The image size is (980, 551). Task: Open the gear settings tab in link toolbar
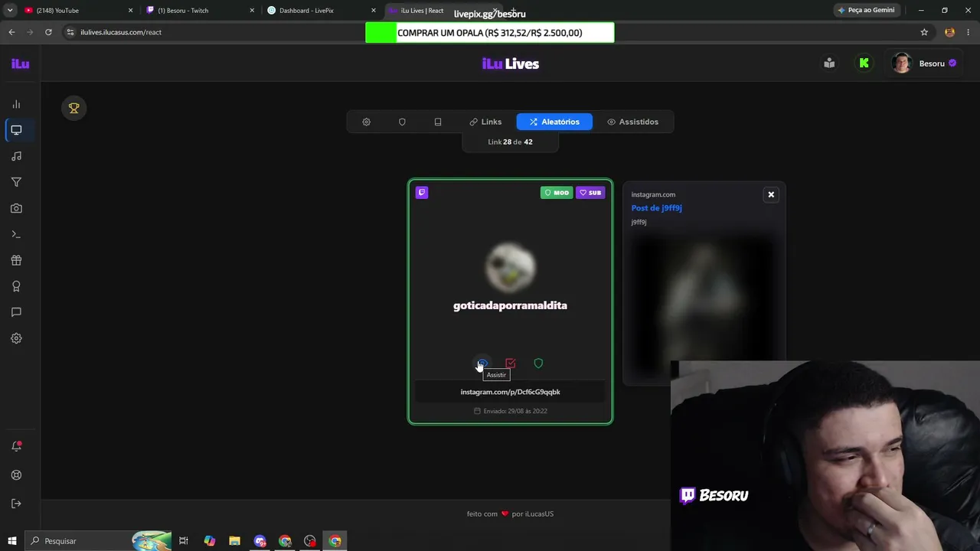click(367, 122)
